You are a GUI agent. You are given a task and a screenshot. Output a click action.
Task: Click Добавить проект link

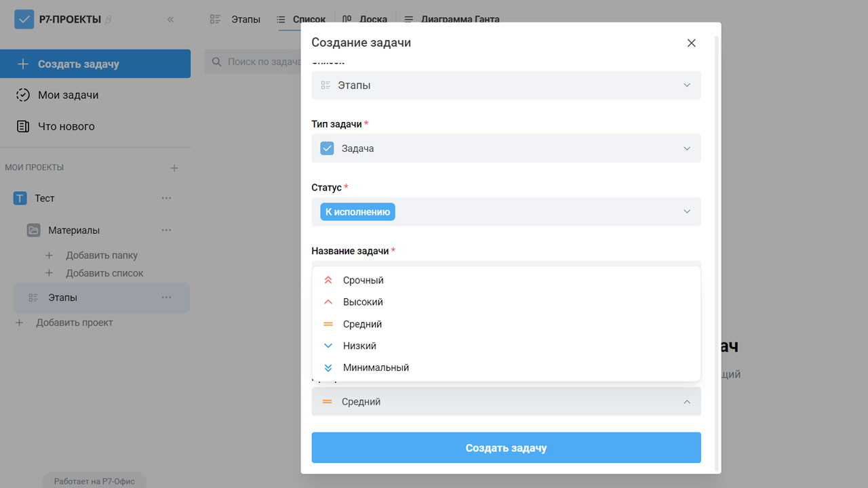pyautogui.click(x=75, y=323)
